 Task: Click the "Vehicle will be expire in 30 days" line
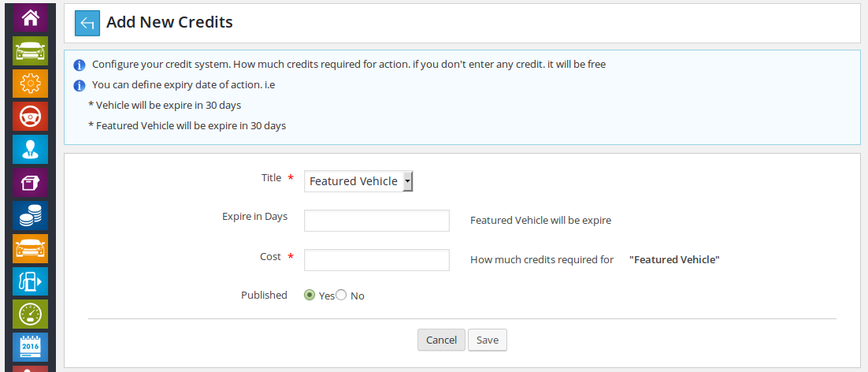tap(165, 105)
